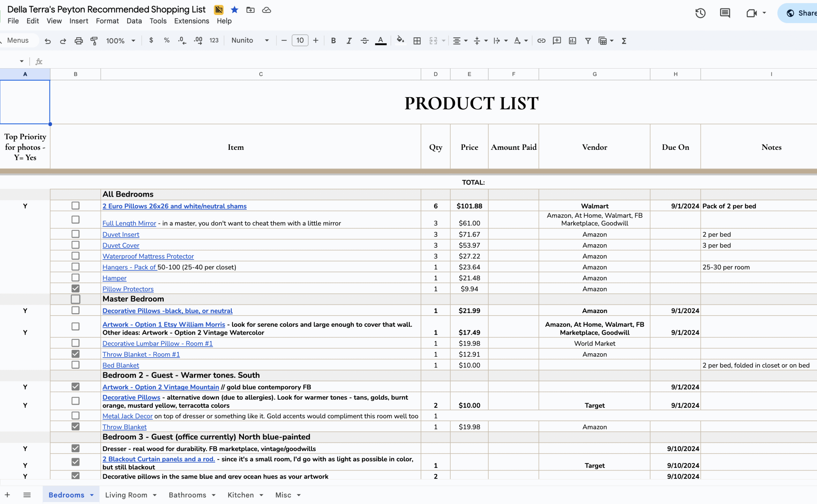This screenshot has height=504, width=817.
Task: Open the Nunito font dropdown
Action: [x=250, y=40]
